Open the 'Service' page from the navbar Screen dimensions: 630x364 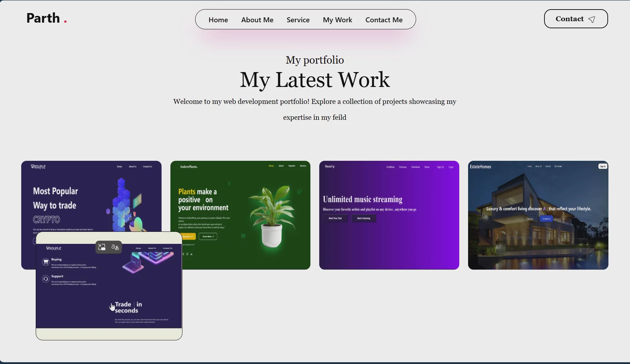(298, 20)
